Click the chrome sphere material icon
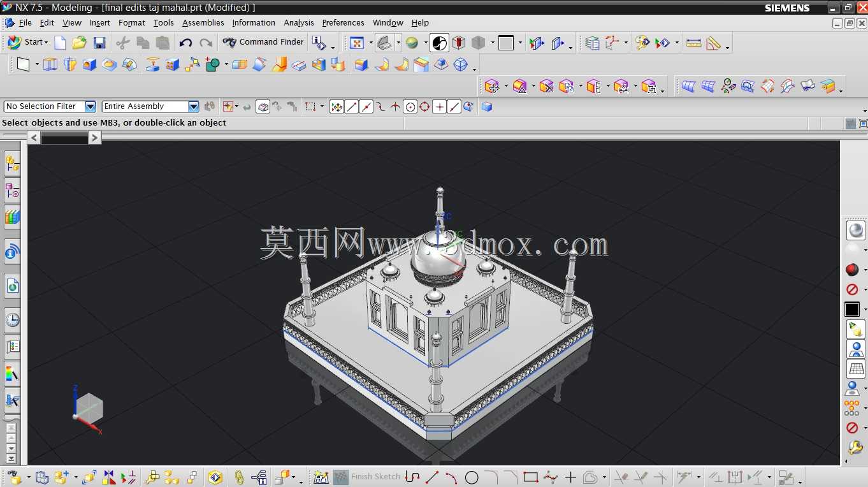 click(x=855, y=230)
